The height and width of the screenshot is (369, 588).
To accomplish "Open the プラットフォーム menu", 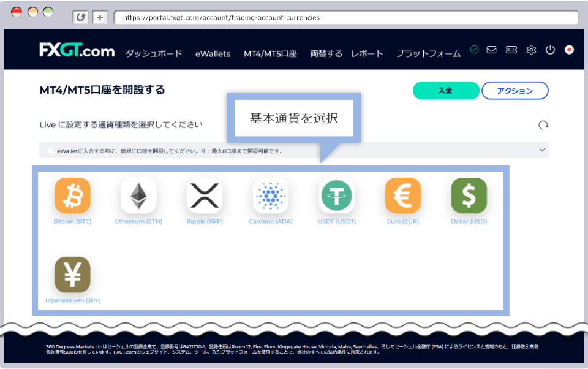I will click(428, 54).
